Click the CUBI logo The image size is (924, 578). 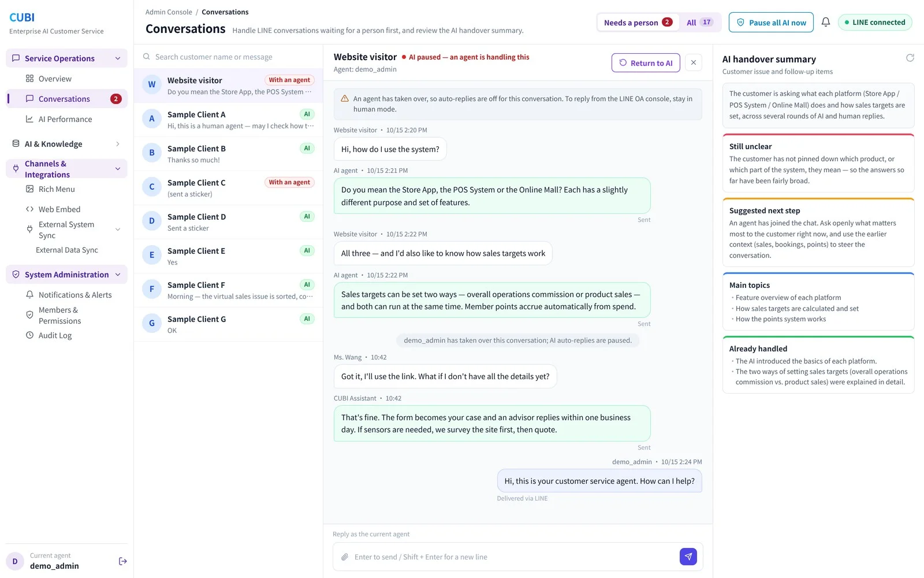pyautogui.click(x=22, y=17)
